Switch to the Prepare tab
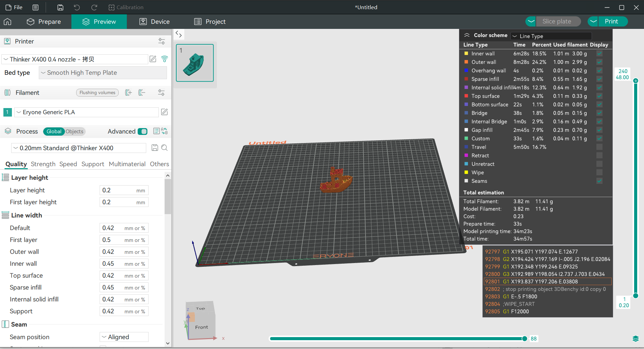 (x=44, y=22)
